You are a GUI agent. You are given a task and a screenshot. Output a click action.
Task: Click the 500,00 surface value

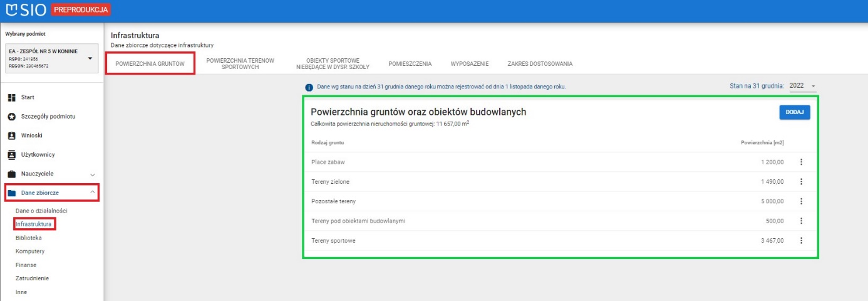click(775, 221)
